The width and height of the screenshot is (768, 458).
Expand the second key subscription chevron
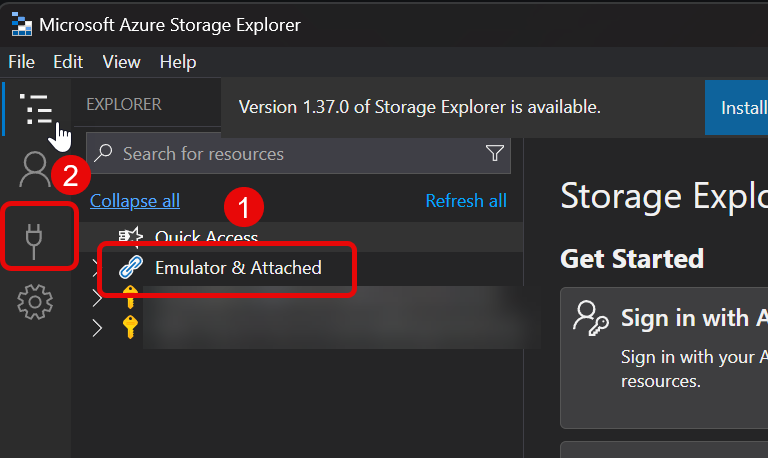click(x=96, y=327)
